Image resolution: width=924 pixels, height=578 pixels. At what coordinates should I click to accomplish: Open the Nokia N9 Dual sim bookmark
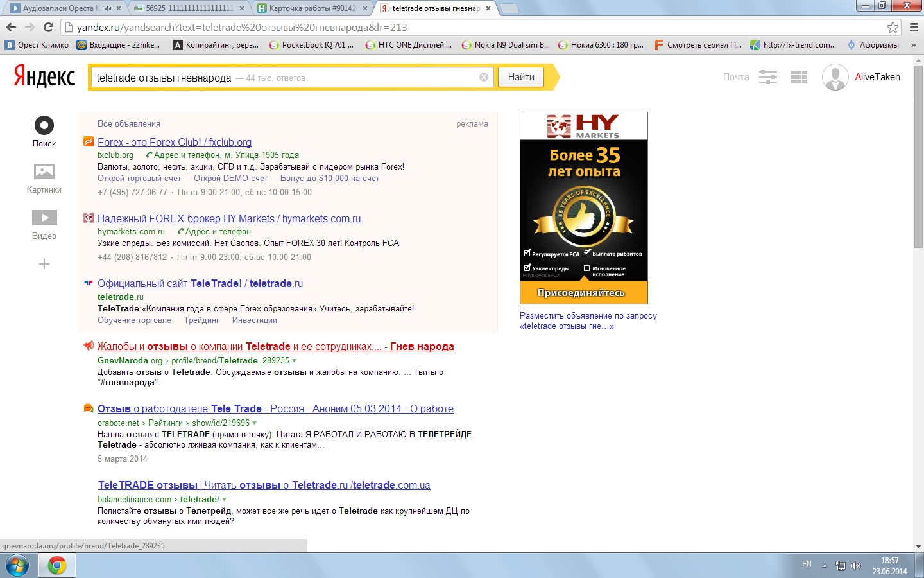pyautogui.click(x=506, y=45)
